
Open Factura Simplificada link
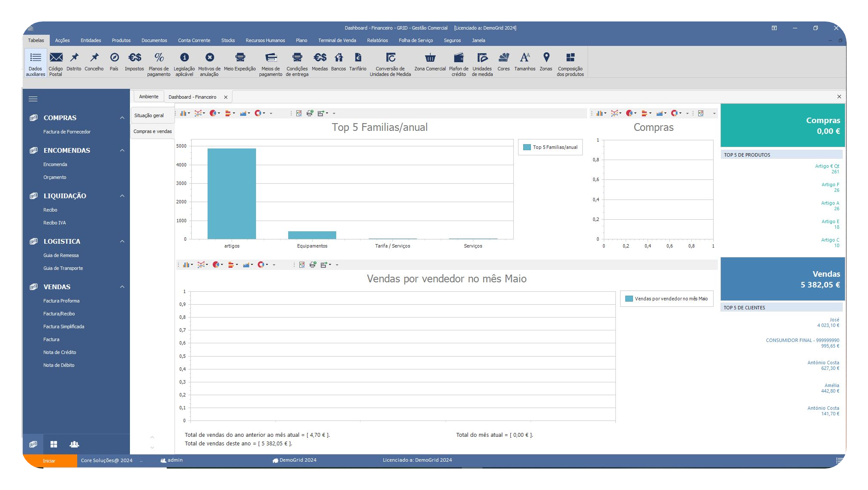(x=63, y=327)
